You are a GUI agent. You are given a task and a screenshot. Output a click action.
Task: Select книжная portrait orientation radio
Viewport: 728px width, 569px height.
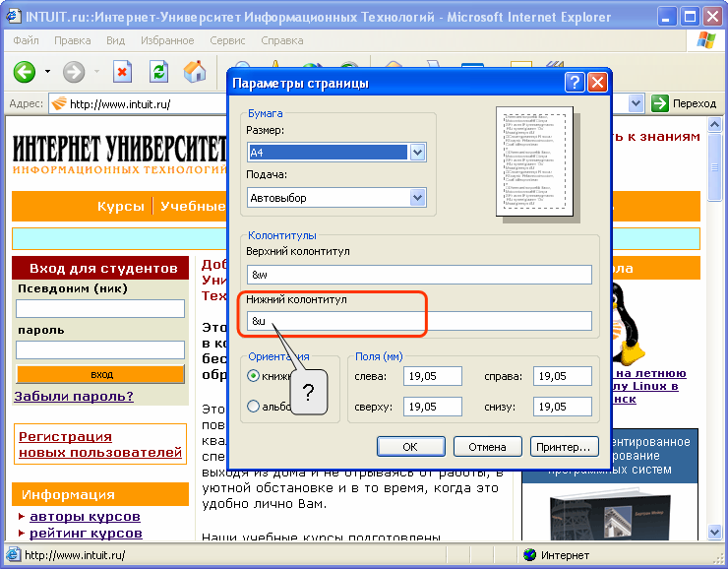(253, 376)
